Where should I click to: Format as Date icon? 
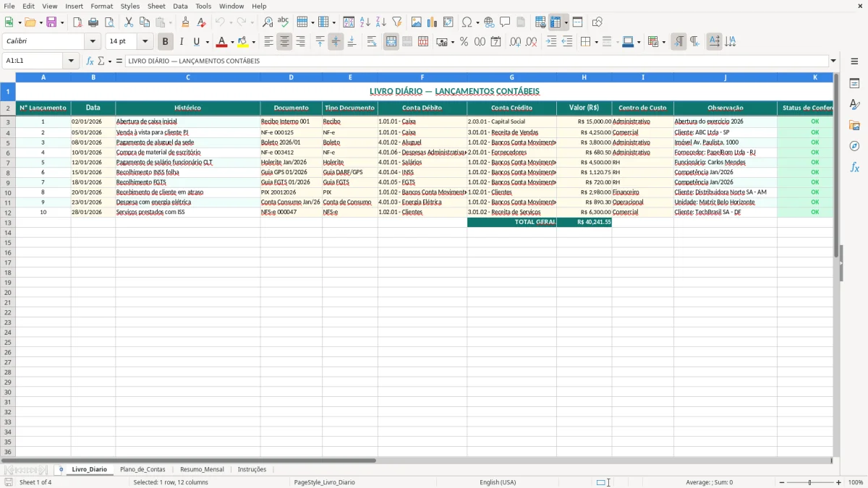click(495, 42)
